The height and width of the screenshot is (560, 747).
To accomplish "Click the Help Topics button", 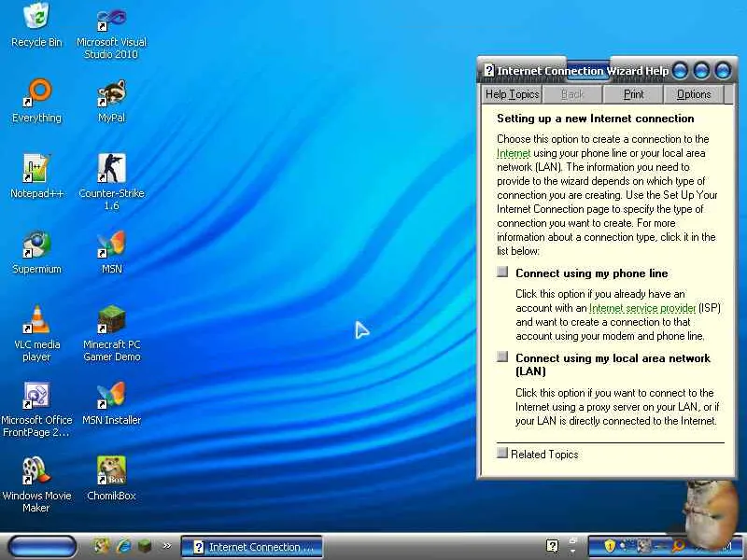I will pyautogui.click(x=512, y=94).
